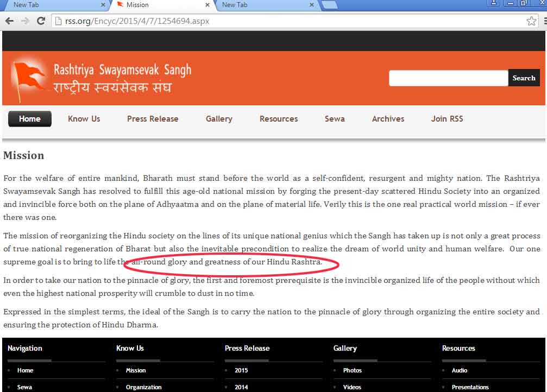Open the footer Audio link

460,370
